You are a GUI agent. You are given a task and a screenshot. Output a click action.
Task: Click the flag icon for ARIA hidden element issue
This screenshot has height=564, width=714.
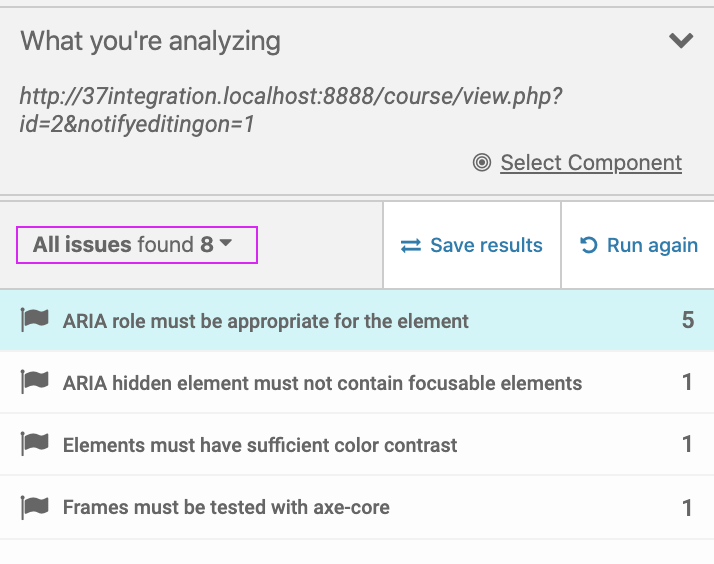(x=35, y=381)
